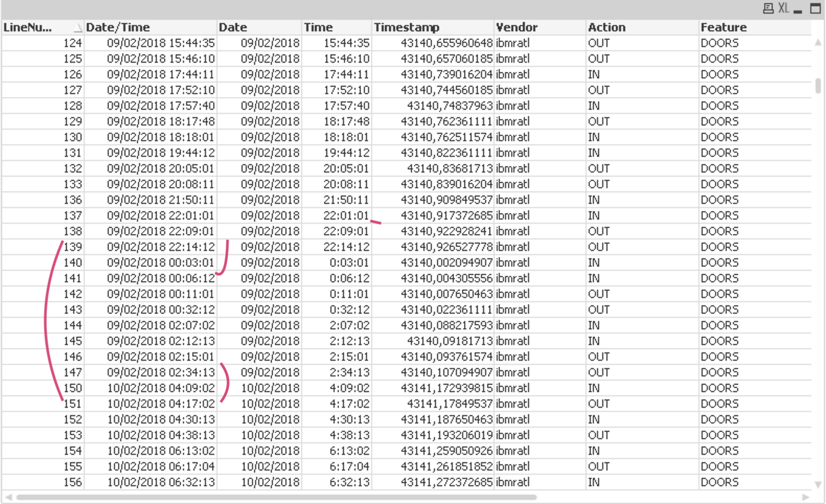Click the print icon in the table caption

(768, 8)
